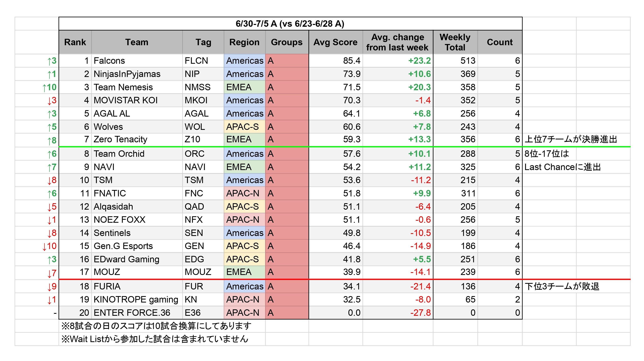Click the 'Alqasidah' team cell
The height and width of the screenshot is (361, 644).
click(137, 206)
